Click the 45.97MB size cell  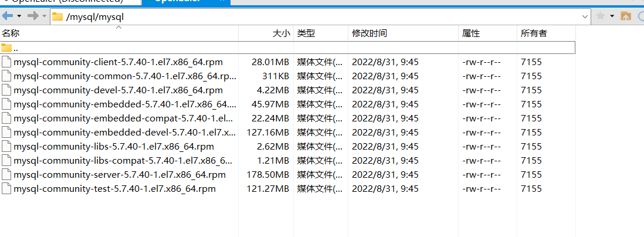coord(270,104)
